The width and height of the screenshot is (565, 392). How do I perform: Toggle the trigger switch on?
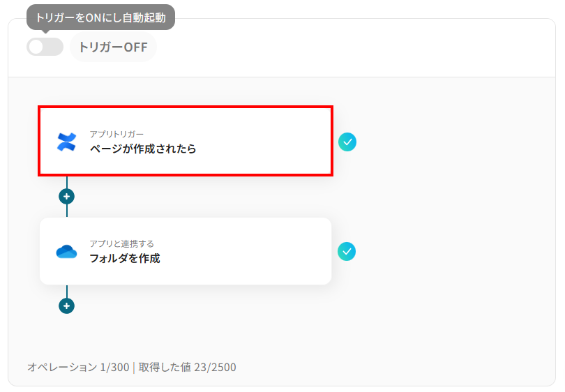click(45, 47)
